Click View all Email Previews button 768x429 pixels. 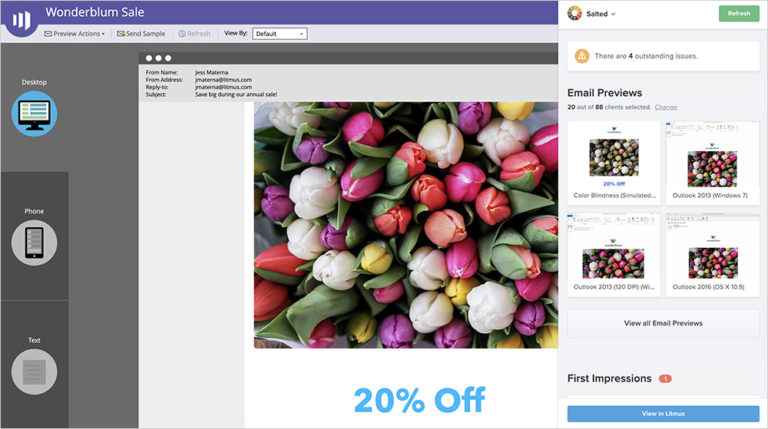coord(663,323)
